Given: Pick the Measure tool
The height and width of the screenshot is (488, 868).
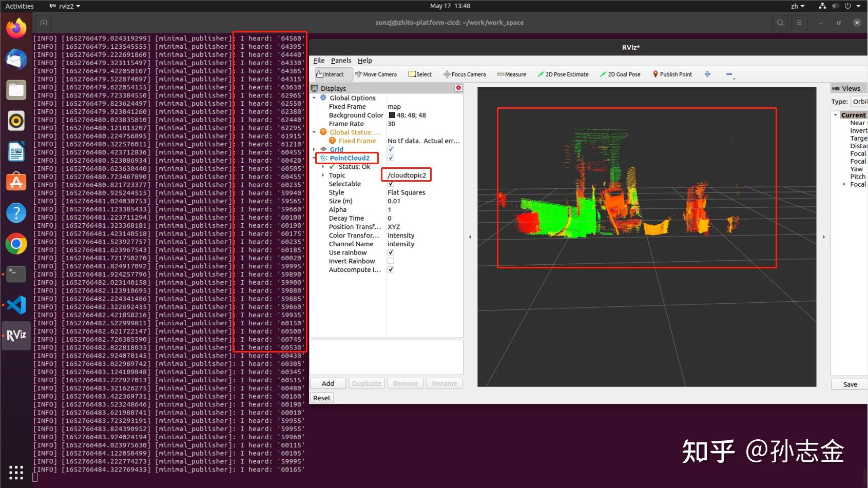Looking at the screenshot, I should [511, 74].
